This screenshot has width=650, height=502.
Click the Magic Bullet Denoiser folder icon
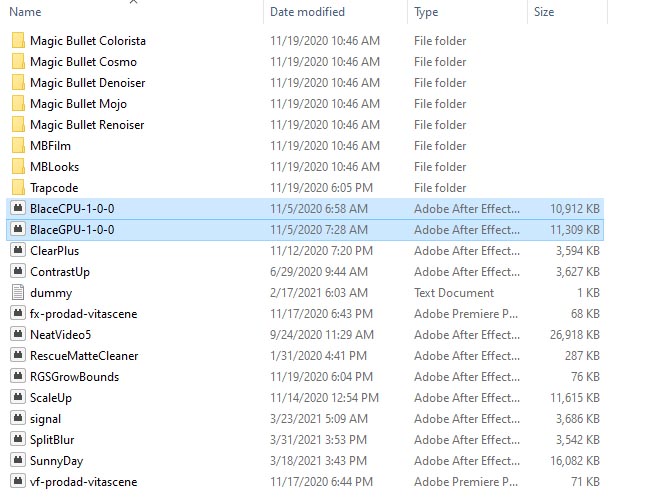click(18, 82)
